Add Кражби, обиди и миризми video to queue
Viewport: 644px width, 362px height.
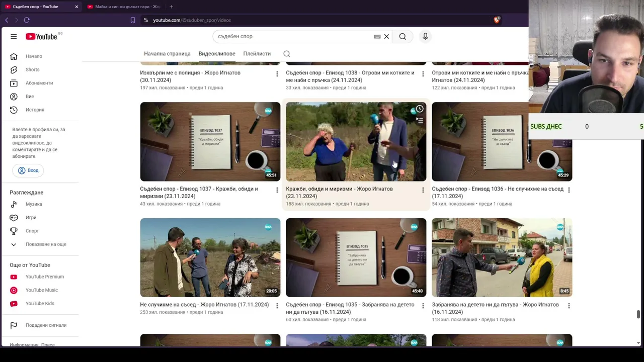click(x=419, y=121)
